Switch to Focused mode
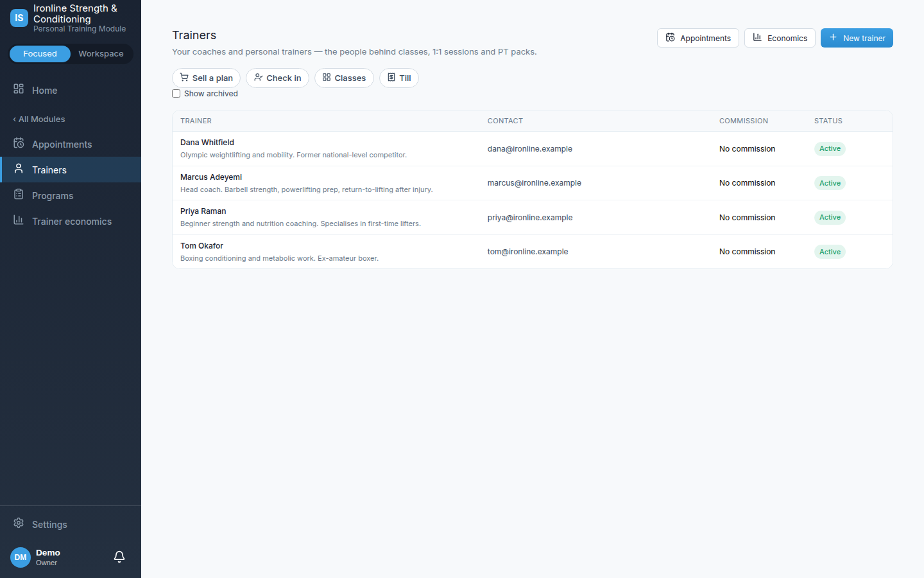924x578 pixels. tap(40, 54)
